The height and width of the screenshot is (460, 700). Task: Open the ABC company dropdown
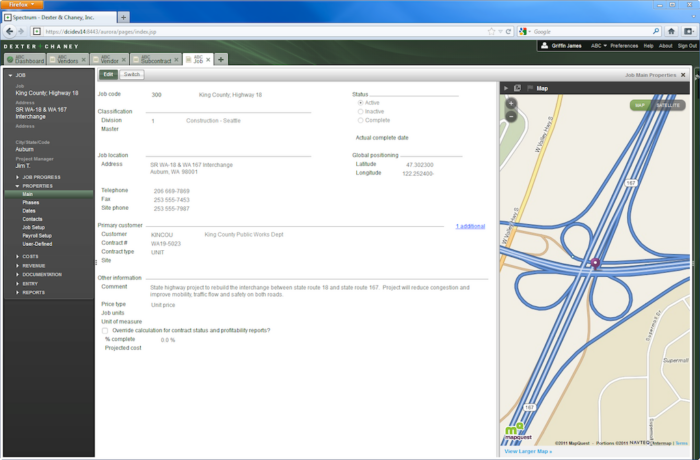coord(598,45)
